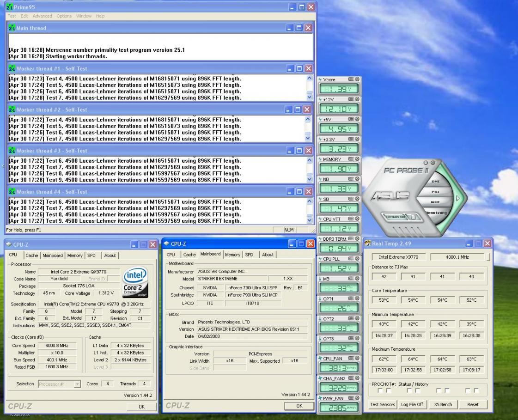This screenshot has width=518, height=420.
Task: Close the CHA_FAN2 sensor panel
Action: pos(357,378)
